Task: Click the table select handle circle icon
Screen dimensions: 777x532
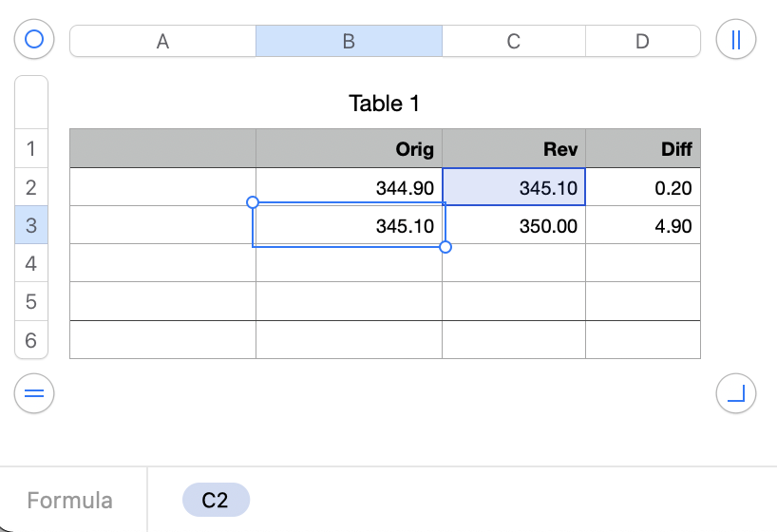Action: [x=34, y=40]
